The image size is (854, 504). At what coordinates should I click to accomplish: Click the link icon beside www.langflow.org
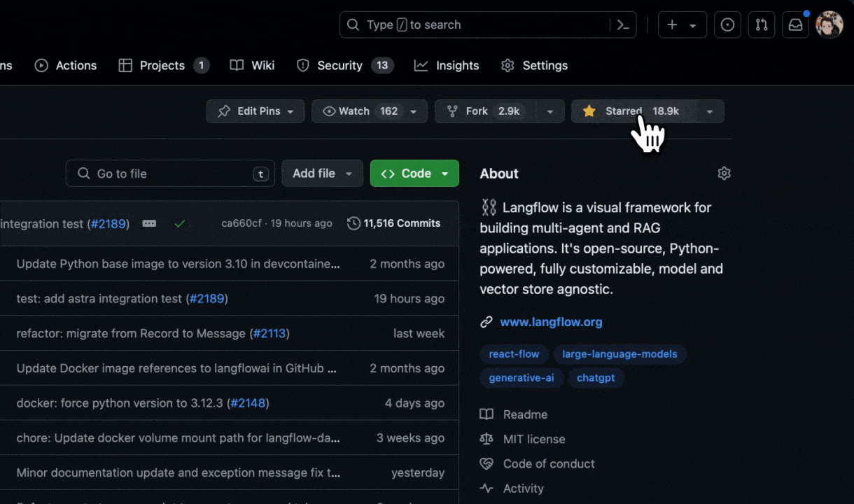(x=486, y=322)
